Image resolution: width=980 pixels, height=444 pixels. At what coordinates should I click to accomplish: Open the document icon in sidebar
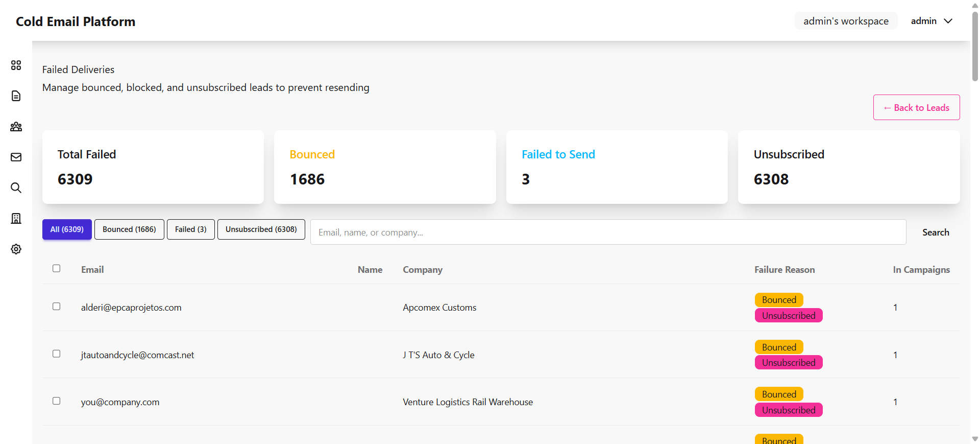point(16,96)
